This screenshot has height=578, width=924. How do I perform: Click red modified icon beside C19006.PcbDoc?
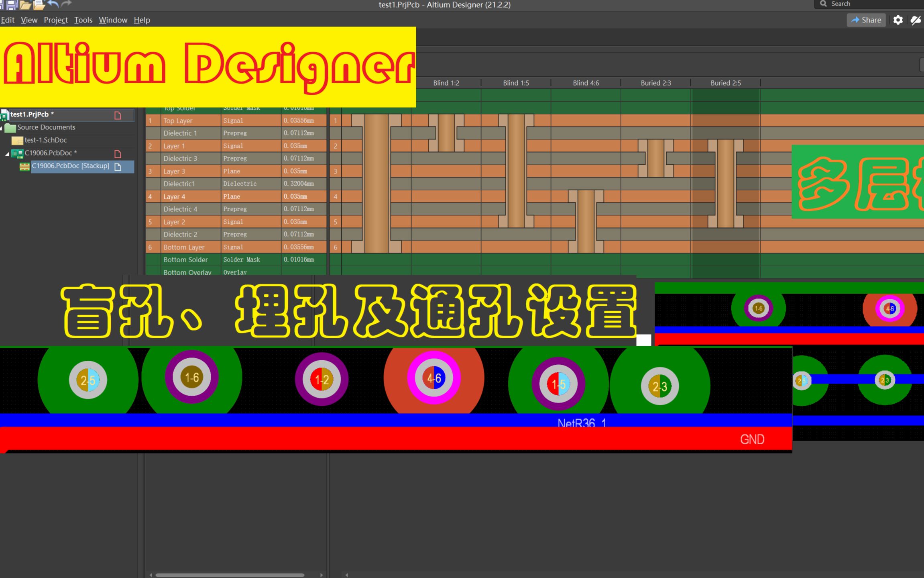pyautogui.click(x=118, y=154)
